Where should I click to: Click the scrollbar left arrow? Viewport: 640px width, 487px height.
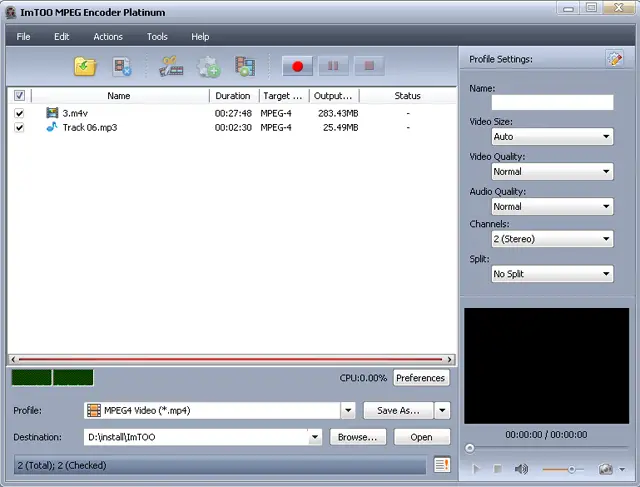coord(13,359)
